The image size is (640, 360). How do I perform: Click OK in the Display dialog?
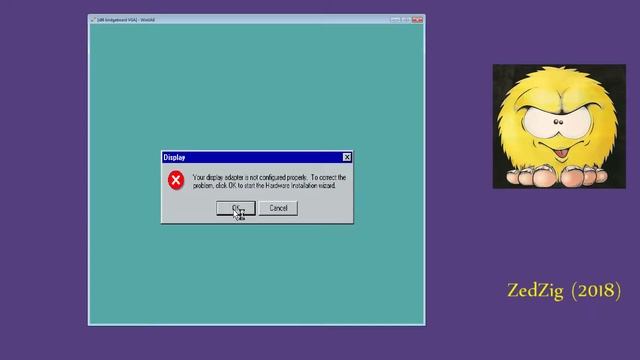point(236,208)
